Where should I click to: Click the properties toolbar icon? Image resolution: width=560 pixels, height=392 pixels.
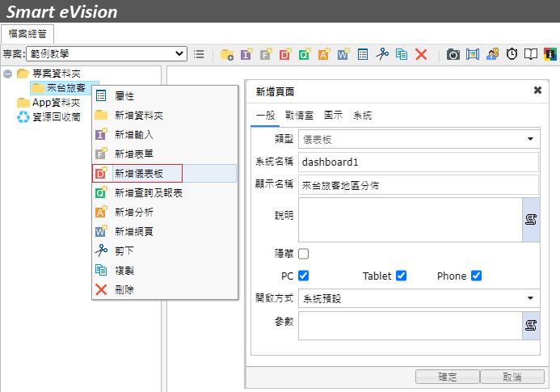coord(363,54)
